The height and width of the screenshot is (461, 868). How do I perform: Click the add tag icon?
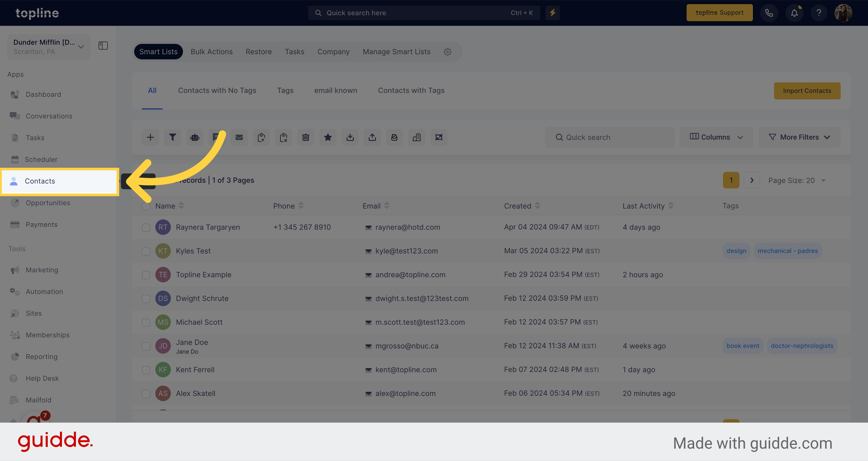pyautogui.click(x=261, y=137)
